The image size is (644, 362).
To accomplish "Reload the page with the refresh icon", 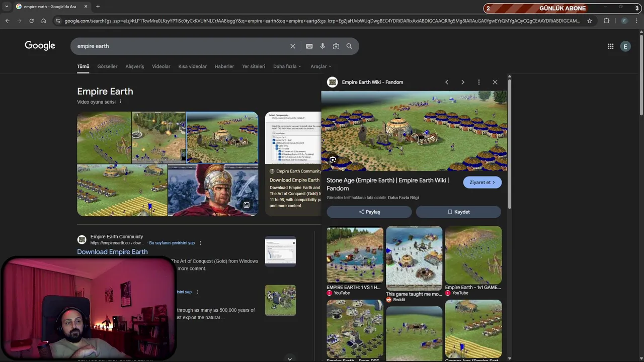I will [31, 21].
